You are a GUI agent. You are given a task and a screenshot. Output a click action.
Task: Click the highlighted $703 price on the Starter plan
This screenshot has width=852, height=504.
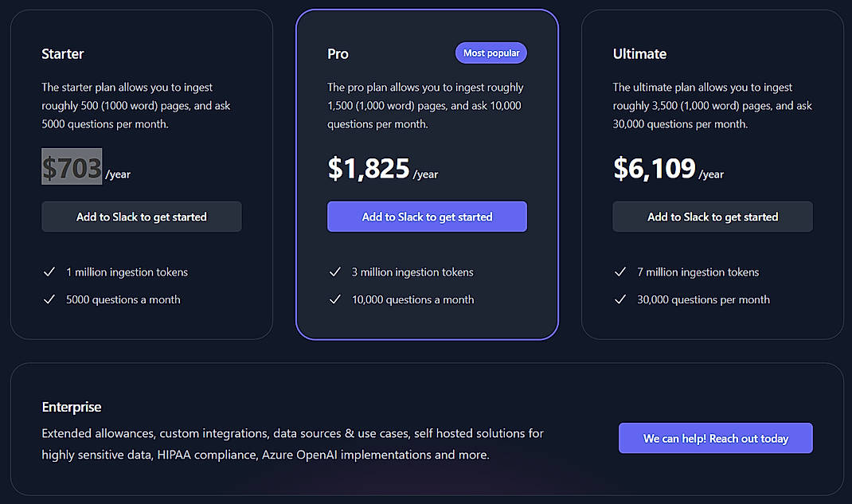72,167
